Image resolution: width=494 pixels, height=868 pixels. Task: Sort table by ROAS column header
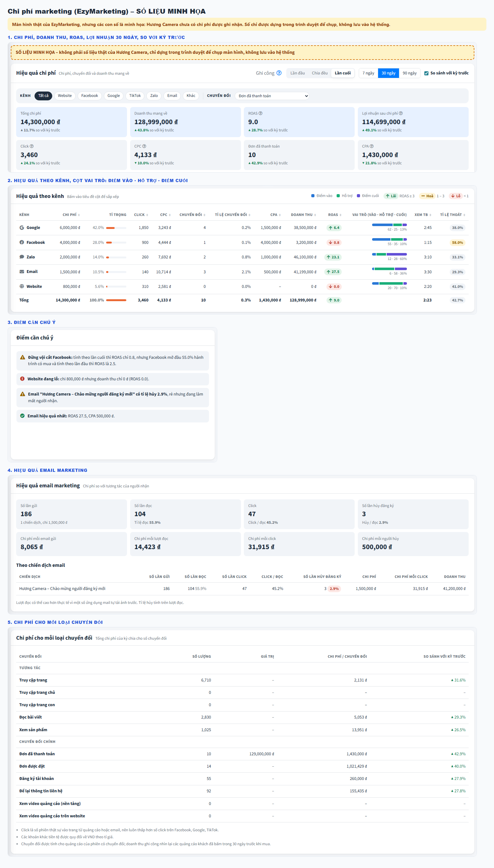point(335,215)
